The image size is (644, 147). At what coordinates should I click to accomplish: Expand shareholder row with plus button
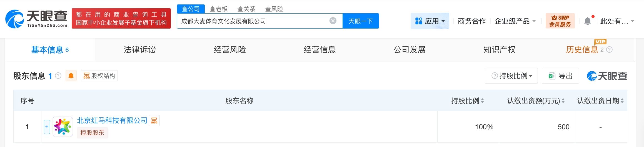point(47,127)
